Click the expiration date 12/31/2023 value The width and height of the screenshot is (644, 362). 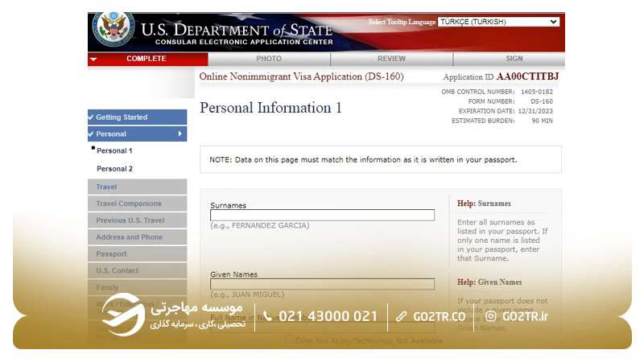(535, 111)
